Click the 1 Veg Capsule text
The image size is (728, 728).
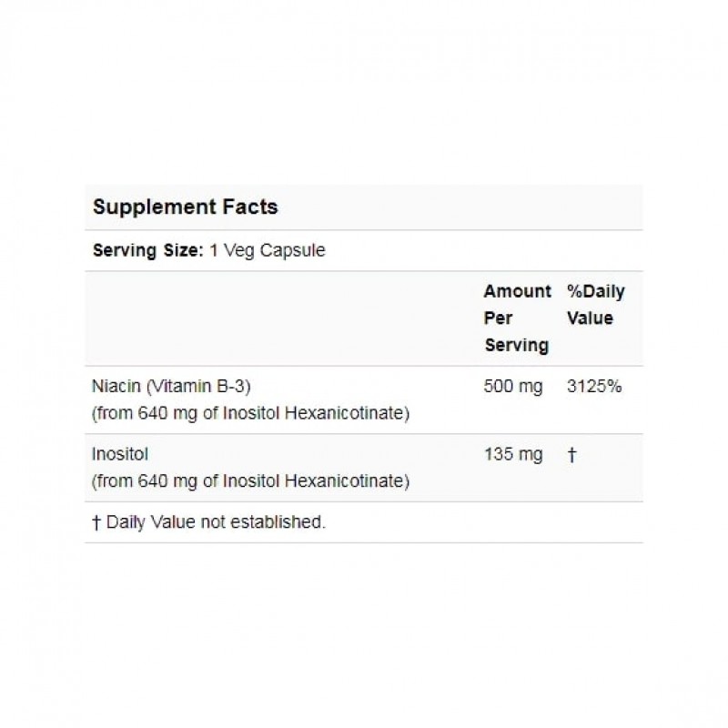click(x=268, y=251)
